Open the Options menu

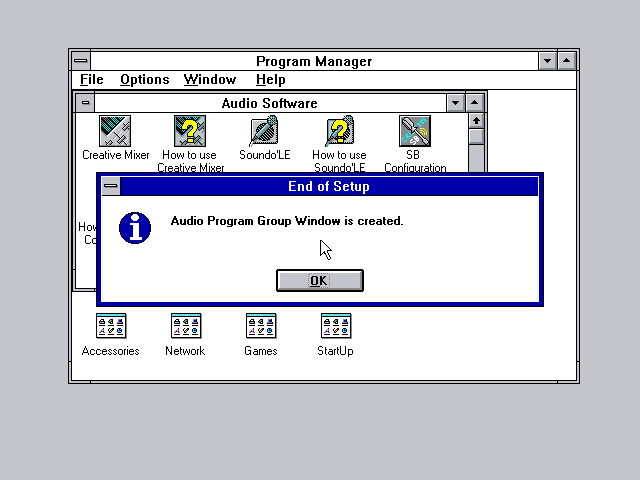(144, 80)
